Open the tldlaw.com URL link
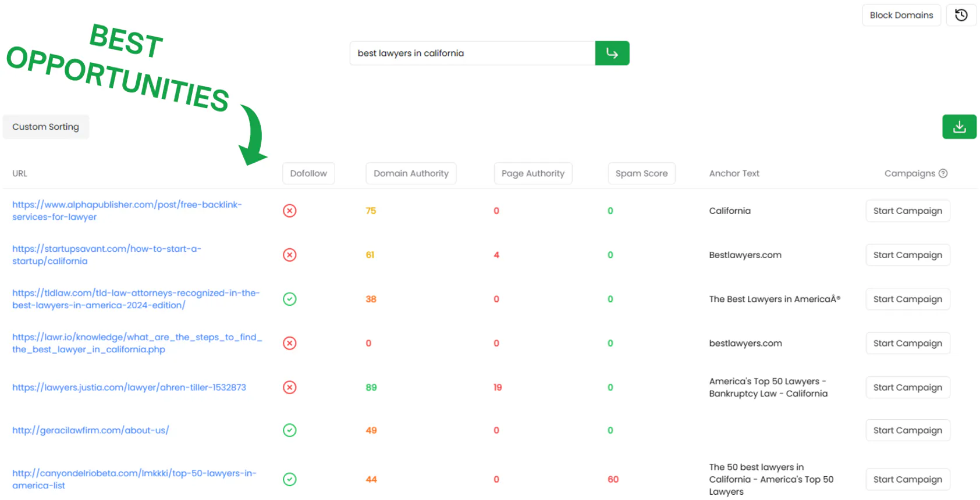The image size is (980, 500). 136,299
